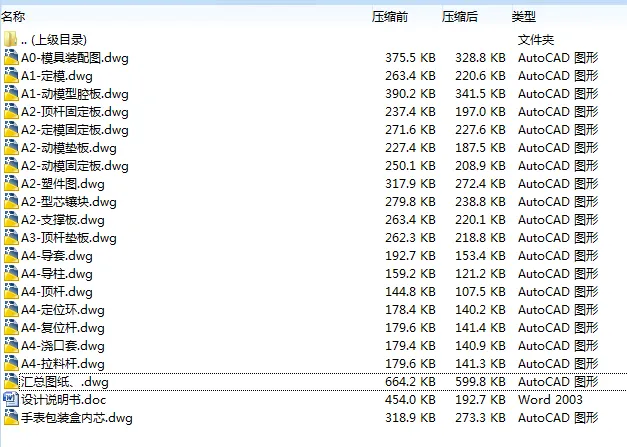This screenshot has height=447, width=627.
Task: Click the A2-支撑板.dwg file icon
Action: 11,220
